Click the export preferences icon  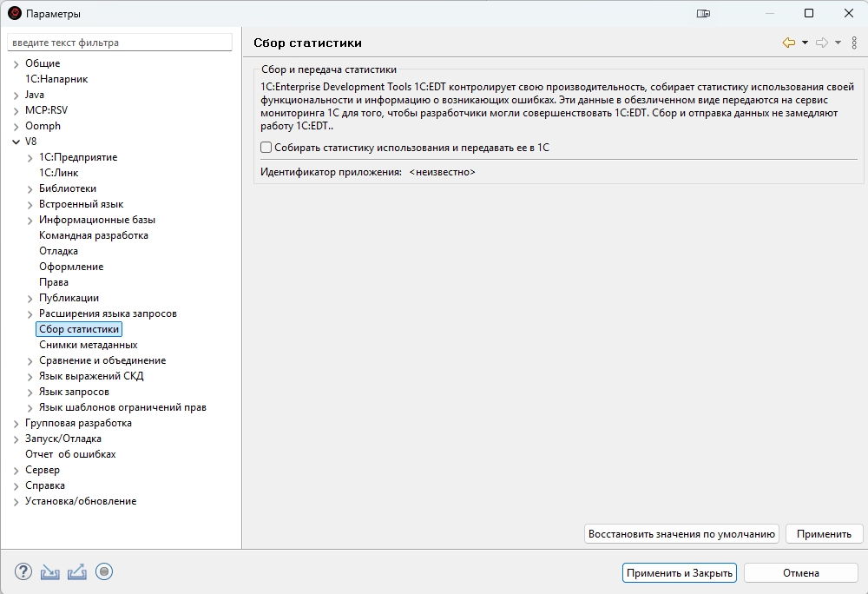coord(77,572)
